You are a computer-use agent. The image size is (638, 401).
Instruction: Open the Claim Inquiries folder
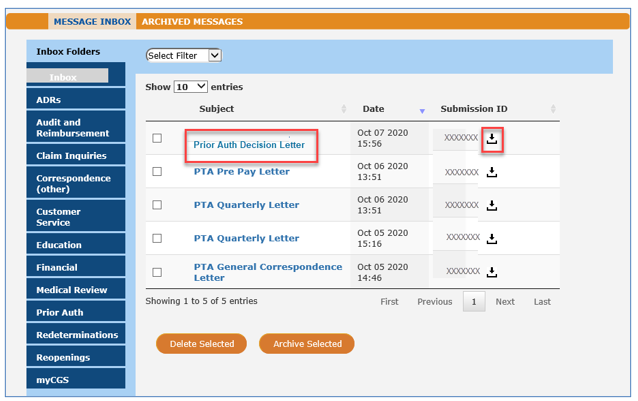pos(74,154)
